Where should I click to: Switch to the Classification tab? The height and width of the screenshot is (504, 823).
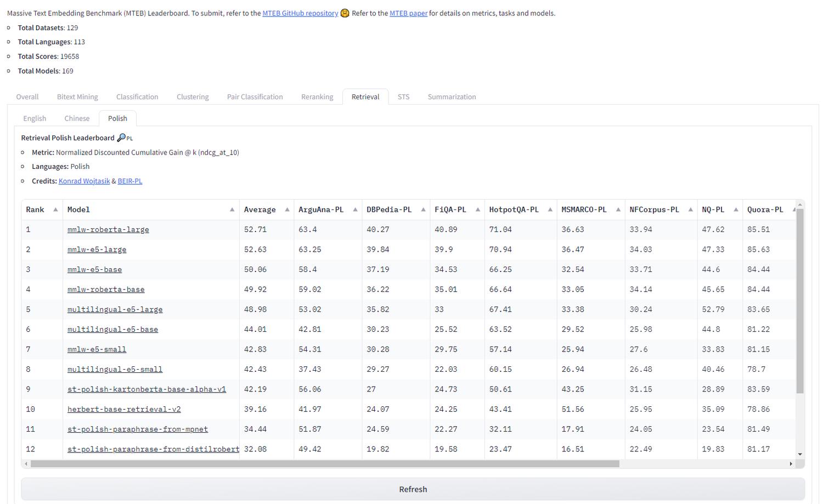(x=137, y=97)
